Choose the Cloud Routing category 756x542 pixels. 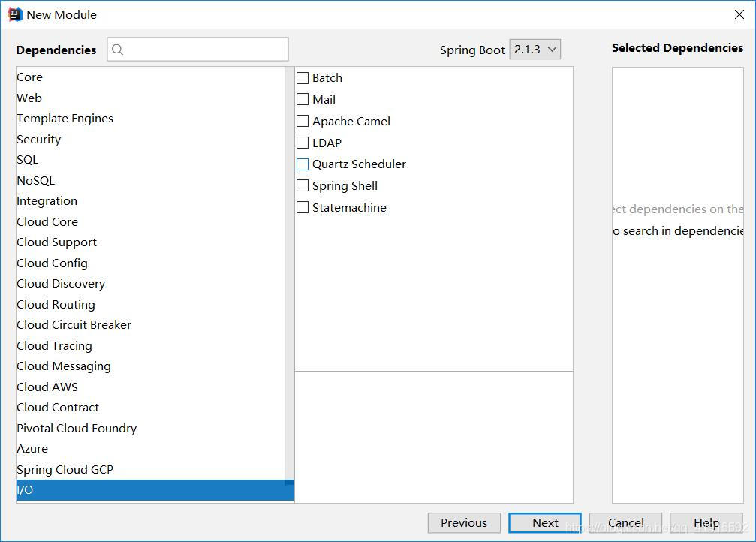(x=150, y=304)
